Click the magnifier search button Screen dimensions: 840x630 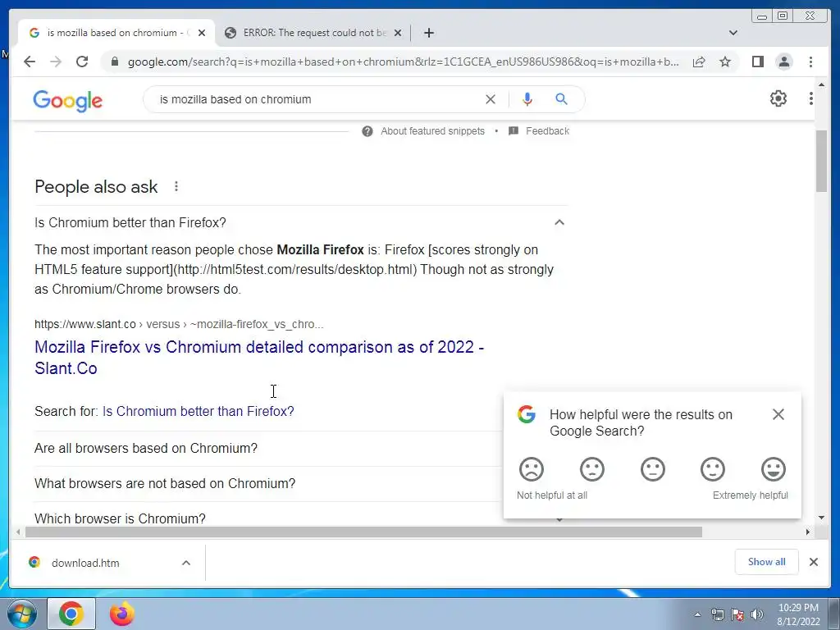point(561,99)
